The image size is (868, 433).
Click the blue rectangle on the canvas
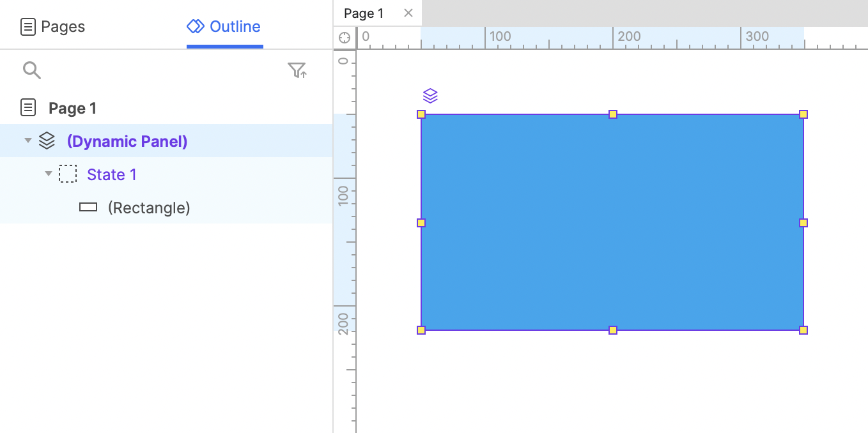click(x=612, y=255)
